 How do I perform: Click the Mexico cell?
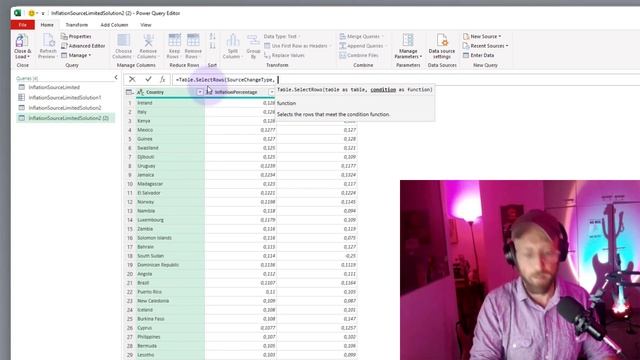click(170, 130)
